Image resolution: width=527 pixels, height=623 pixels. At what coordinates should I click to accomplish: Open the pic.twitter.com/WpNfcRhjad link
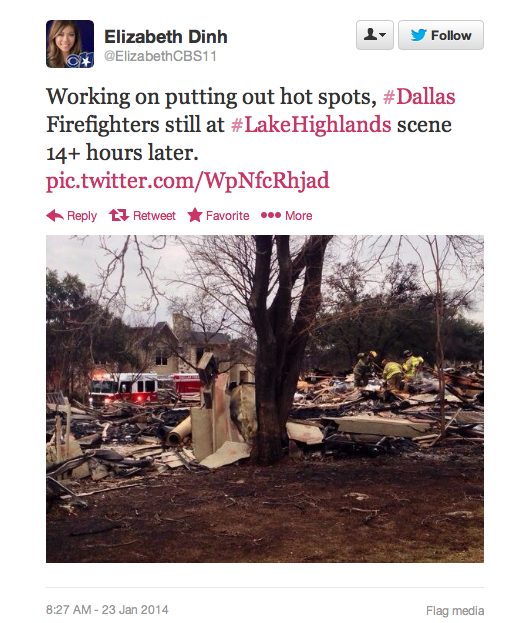(x=188, y=180)
